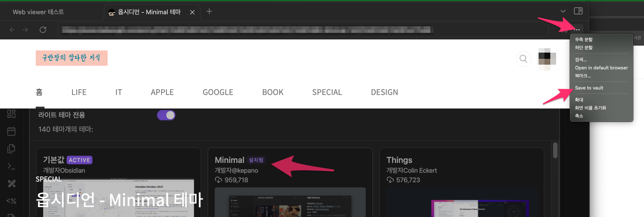This screenshot has width=644, height=217.
Task: Reload the web viewer page
Action: coord(43,30)
